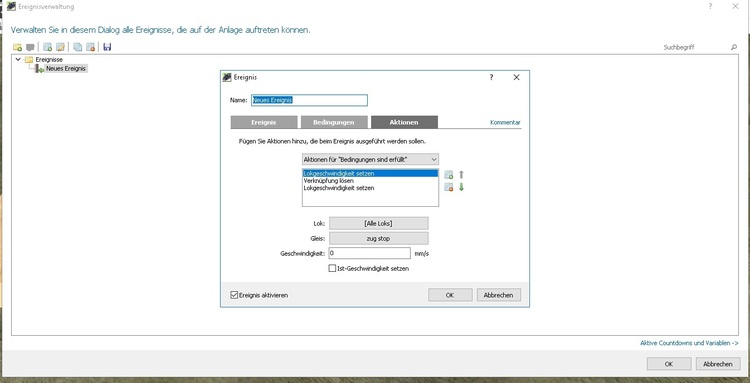Select the Aktionen tab
This screenshot has width=750, height=383.
point(404,122)
